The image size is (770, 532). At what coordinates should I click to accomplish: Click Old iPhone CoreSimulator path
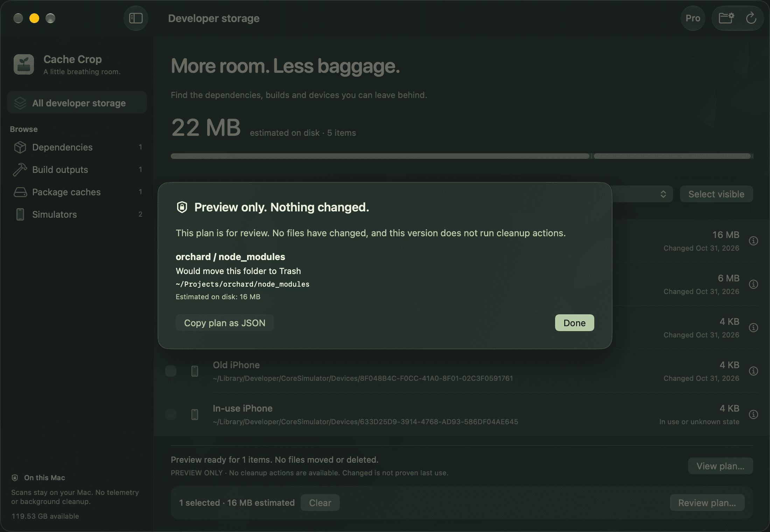363,378
